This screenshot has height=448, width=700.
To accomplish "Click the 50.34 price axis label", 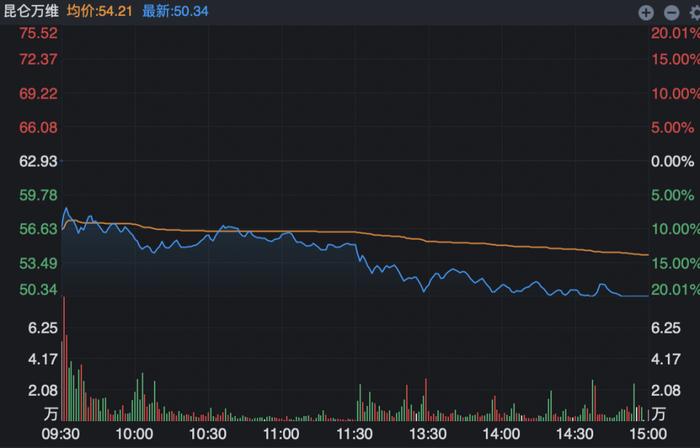I will (x=38, y=290).
